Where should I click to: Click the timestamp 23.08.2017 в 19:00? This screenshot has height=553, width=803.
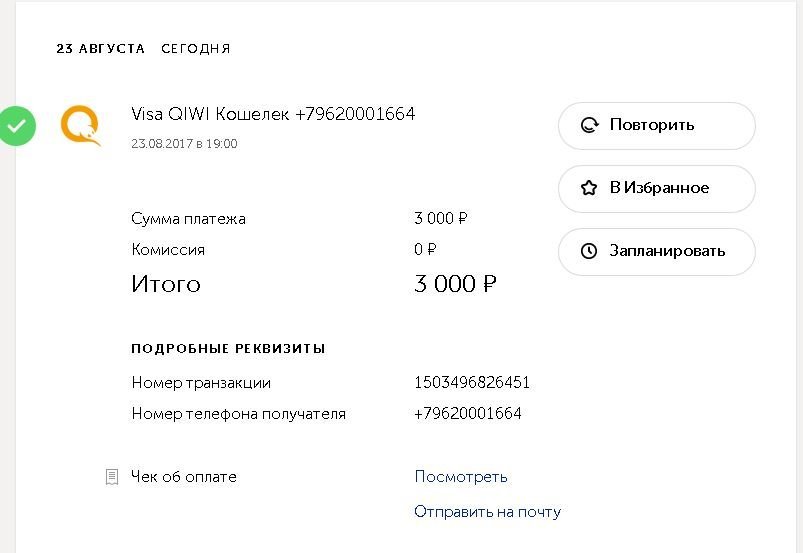point(184,144)
